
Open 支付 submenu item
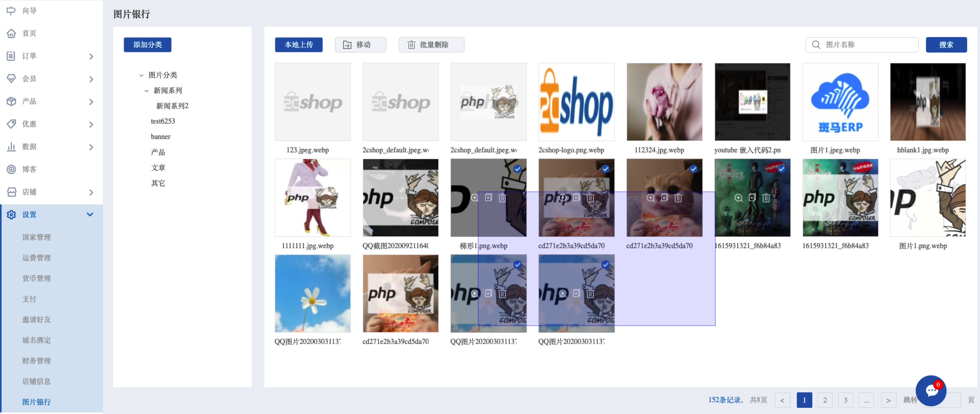(29, 299)
